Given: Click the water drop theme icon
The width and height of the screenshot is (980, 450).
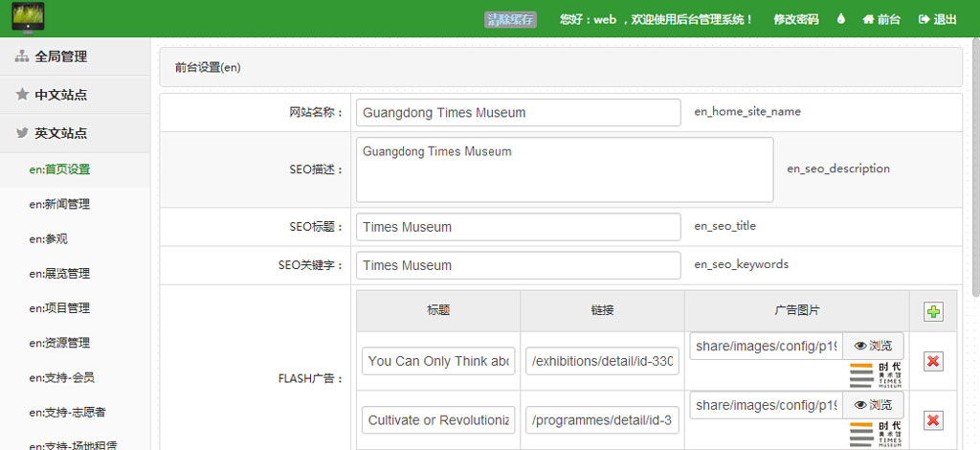Looking at the screenshot, I should tap(841, 19).
